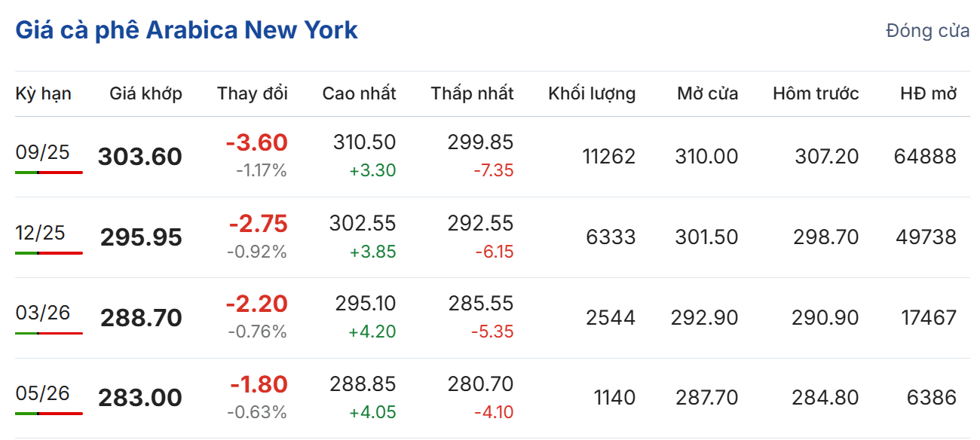Select the 09/25 contract term
Viewport: 980px width, 440px height.
42,152
